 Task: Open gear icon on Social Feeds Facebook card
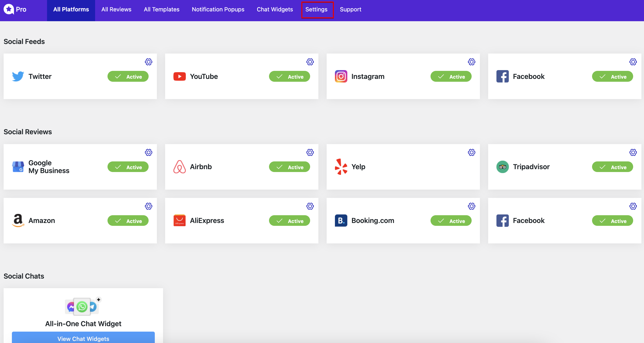pyautogui.click(x=633, y=62)
